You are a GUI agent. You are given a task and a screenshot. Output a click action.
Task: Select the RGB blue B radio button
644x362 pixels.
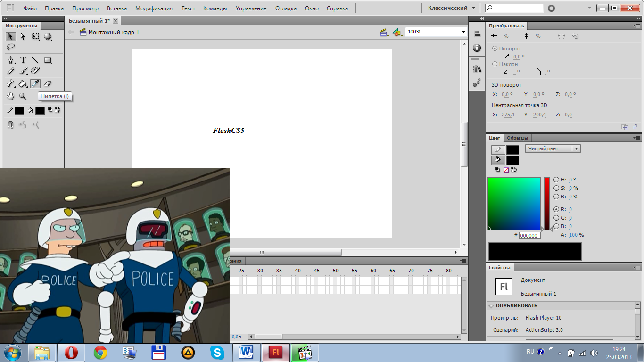tap(556, 226)
